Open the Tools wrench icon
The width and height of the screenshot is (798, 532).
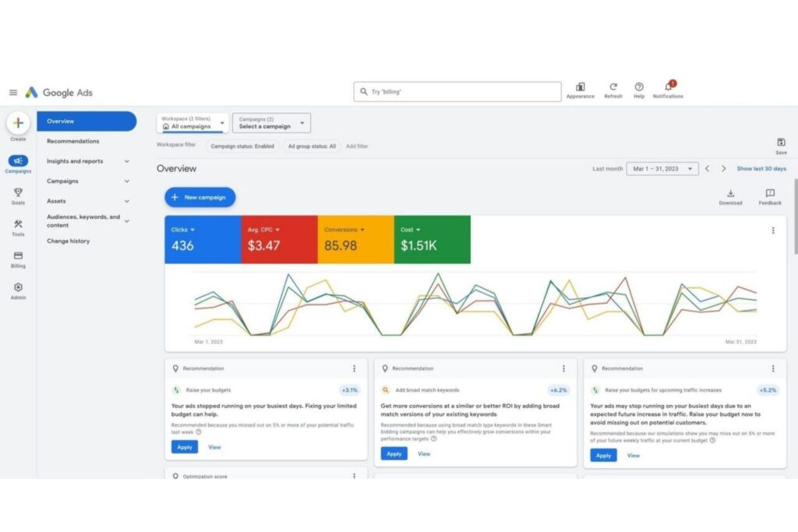coord(18,224)
